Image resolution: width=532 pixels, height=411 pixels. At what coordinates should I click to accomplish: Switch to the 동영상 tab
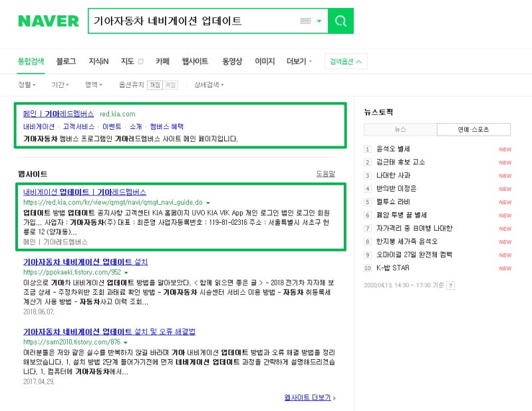pyautogui.click(x=232, y=61)
